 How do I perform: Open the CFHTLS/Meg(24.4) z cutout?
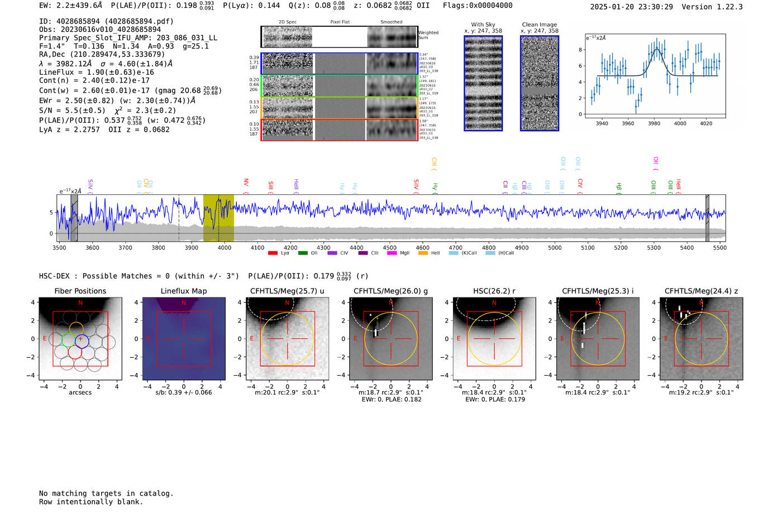701,339
